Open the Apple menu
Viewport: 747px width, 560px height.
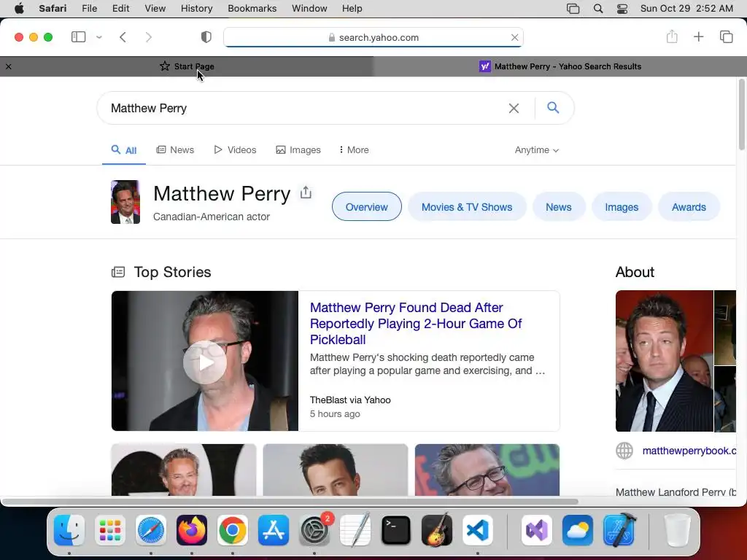(19, 9)
